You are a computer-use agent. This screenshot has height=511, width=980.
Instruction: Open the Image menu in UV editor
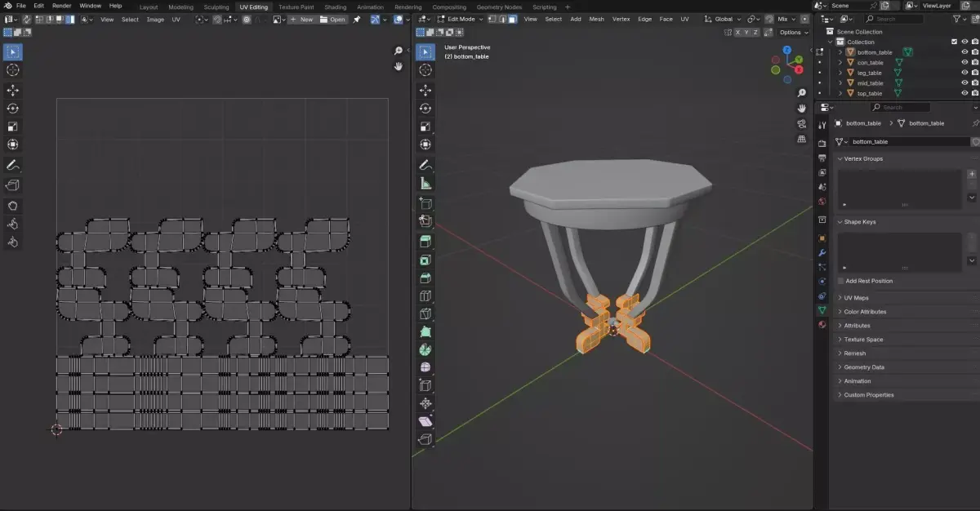(x=155, y=19)
